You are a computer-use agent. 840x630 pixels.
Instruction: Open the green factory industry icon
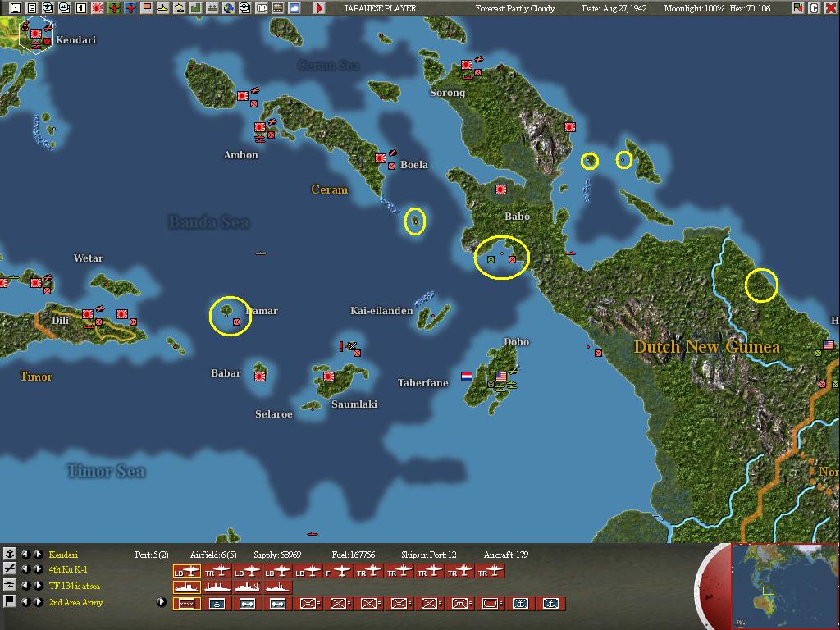coord(195,8)
